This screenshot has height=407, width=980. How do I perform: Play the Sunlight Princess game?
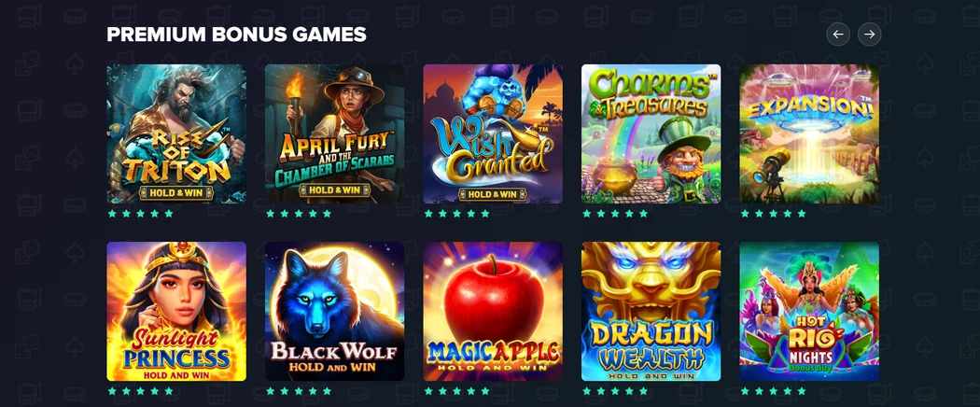tap(176, 312)
